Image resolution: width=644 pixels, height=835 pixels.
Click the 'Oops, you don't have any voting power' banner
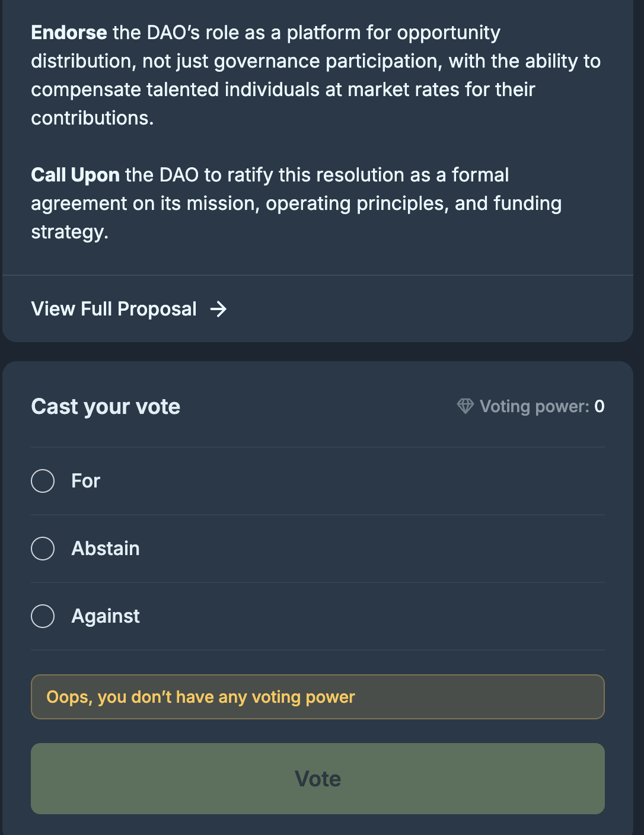[x=318, y=697]
